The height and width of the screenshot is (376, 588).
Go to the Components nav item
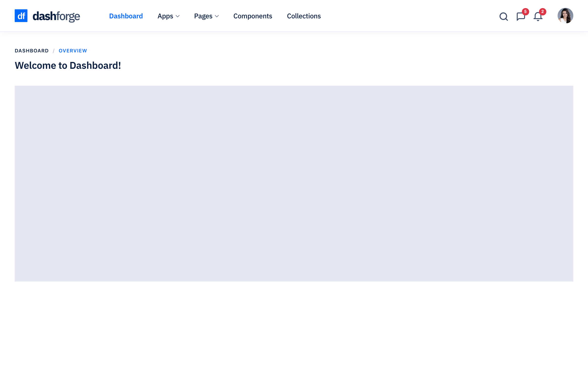pos(253,16)
